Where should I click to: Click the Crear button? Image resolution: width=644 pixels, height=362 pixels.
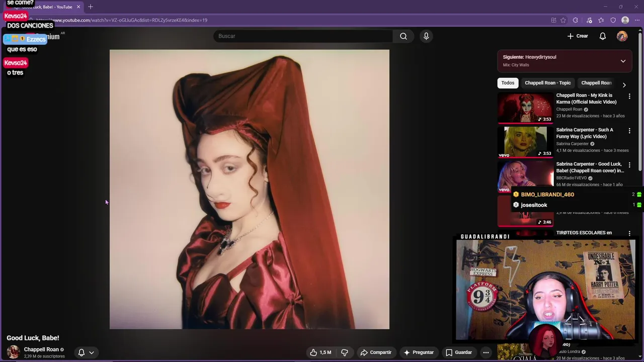(578, 36)
